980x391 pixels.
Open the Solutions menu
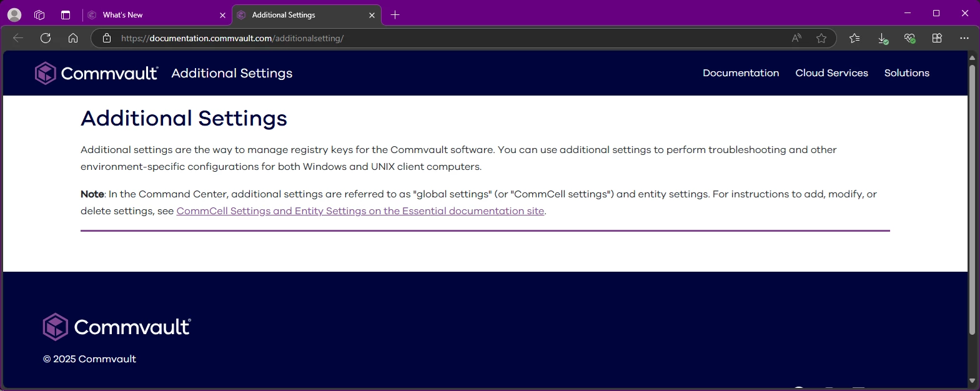[907, 73]
